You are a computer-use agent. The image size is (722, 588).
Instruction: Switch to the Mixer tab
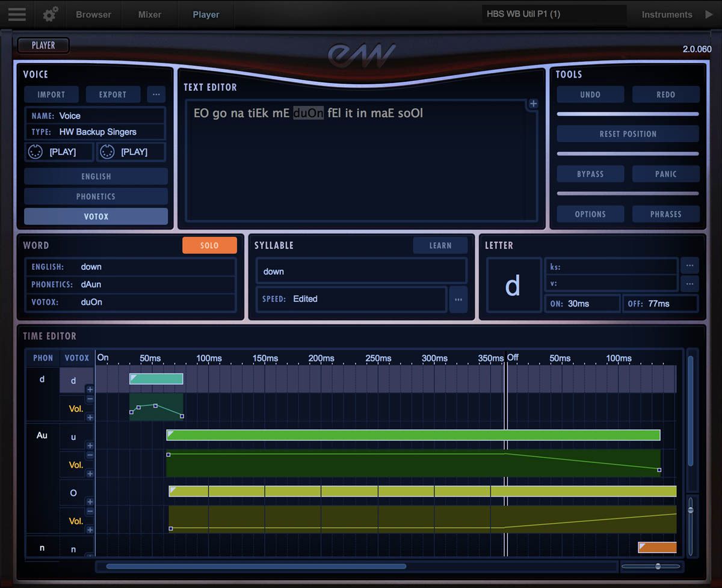[150, 14]
